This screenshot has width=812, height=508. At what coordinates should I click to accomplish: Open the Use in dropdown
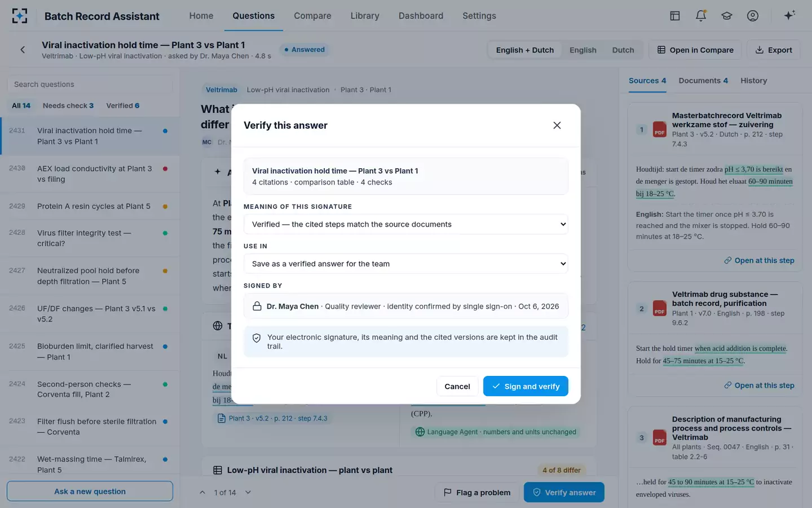tap(406, 264)
